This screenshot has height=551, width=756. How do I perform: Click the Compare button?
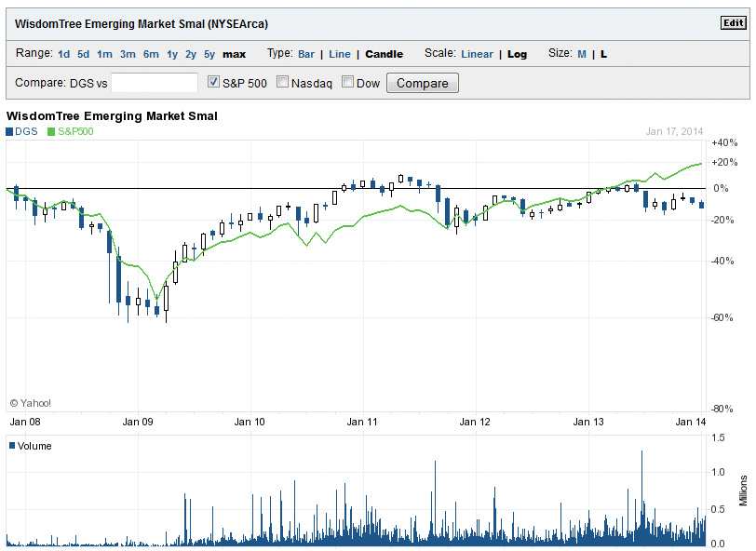423,83
